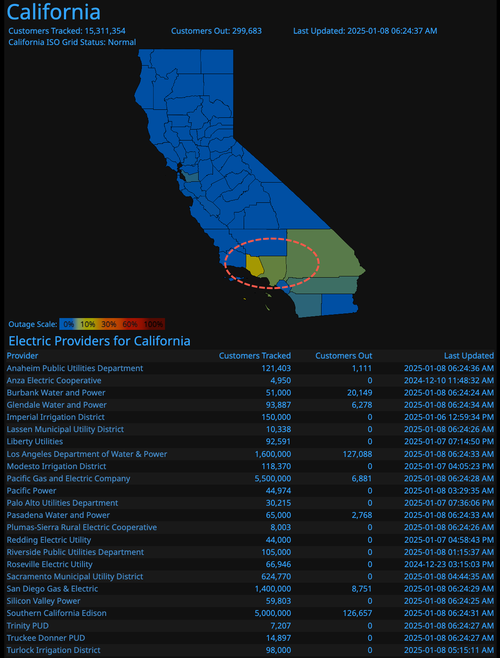Open Pacific Power provider link
The height and width of the screenshot is (658, 500).
click(x=31, y=491)
